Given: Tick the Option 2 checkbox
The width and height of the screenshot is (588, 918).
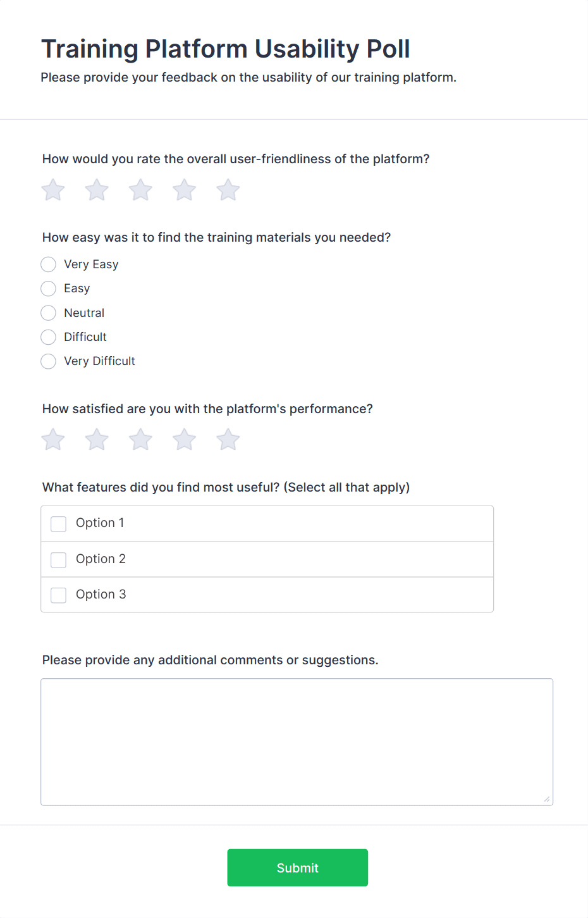Looking at the screenshot, I should tap(59, 559).
